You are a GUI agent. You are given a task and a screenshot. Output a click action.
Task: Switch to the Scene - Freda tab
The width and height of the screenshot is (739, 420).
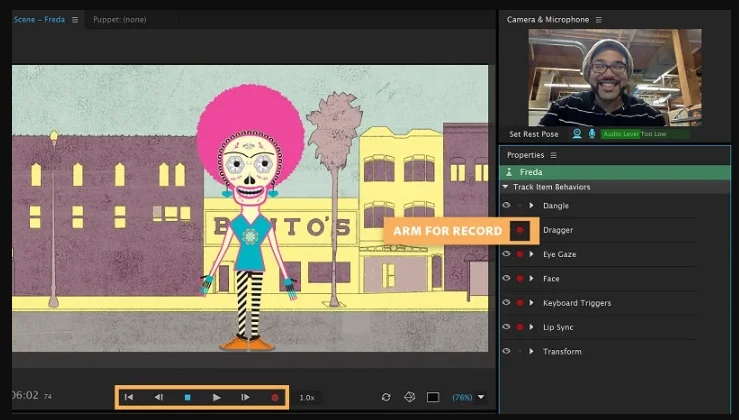click(39, 19)
